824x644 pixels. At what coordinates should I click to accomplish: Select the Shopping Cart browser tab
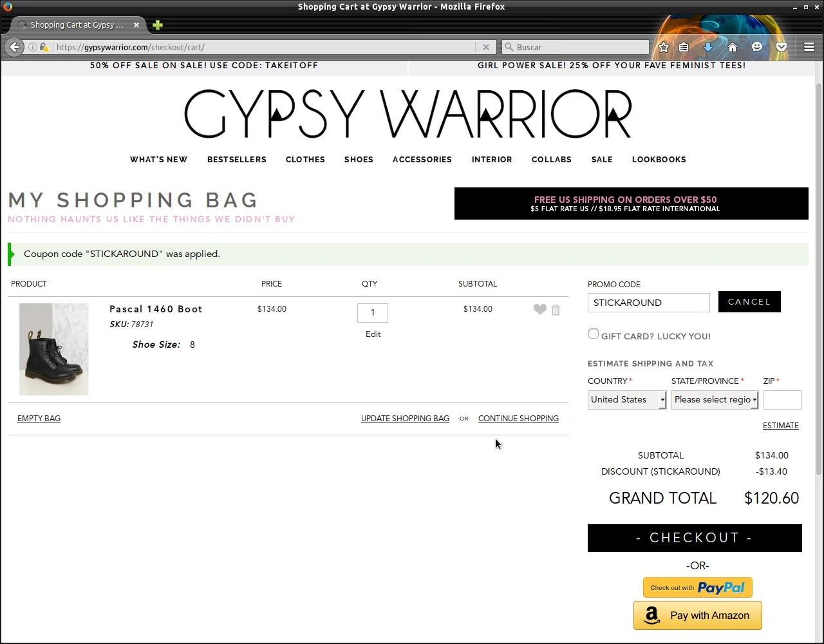click(x=77, y=25)
